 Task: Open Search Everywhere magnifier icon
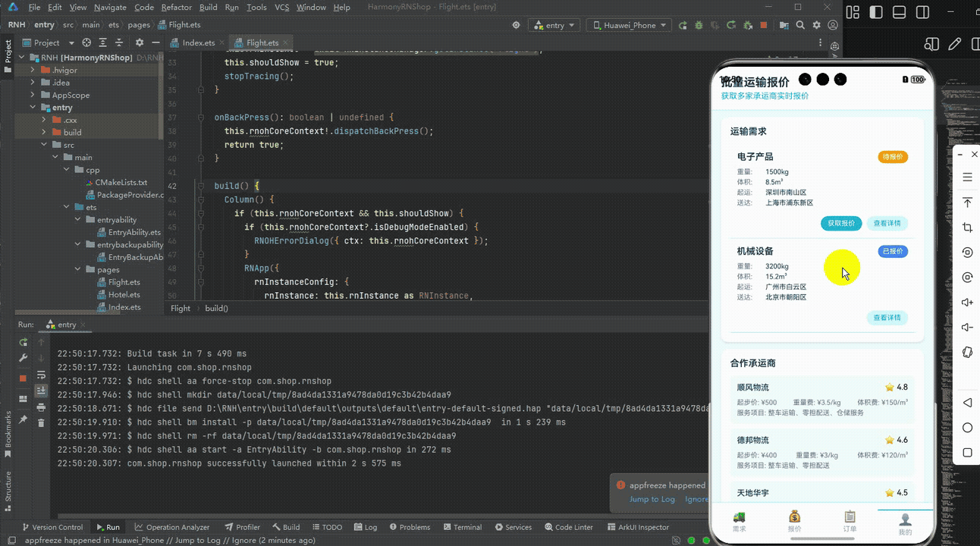tap(800, 25)
